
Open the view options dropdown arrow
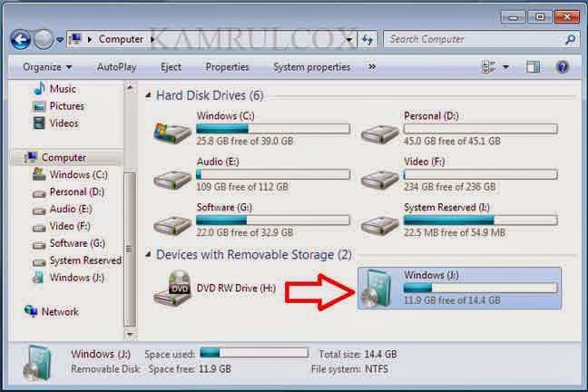(x=505, y=67)
